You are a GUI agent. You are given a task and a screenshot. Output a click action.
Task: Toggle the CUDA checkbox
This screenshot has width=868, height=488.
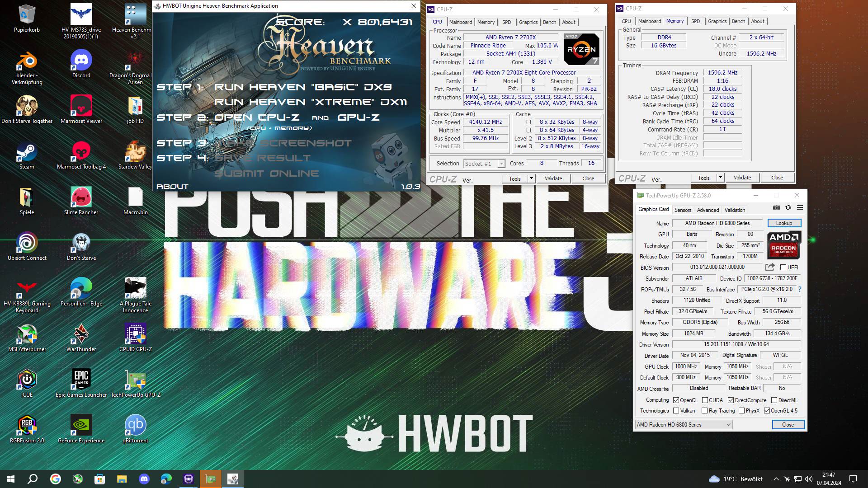705,400
